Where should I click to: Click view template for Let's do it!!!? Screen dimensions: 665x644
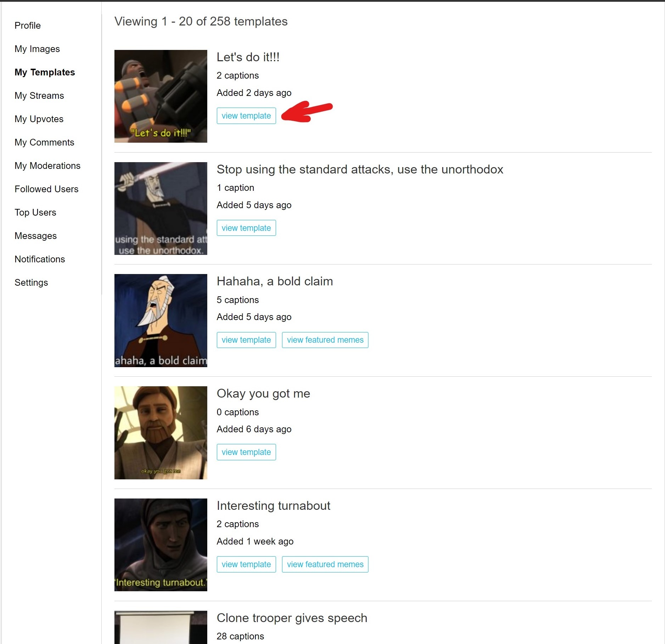246,116
